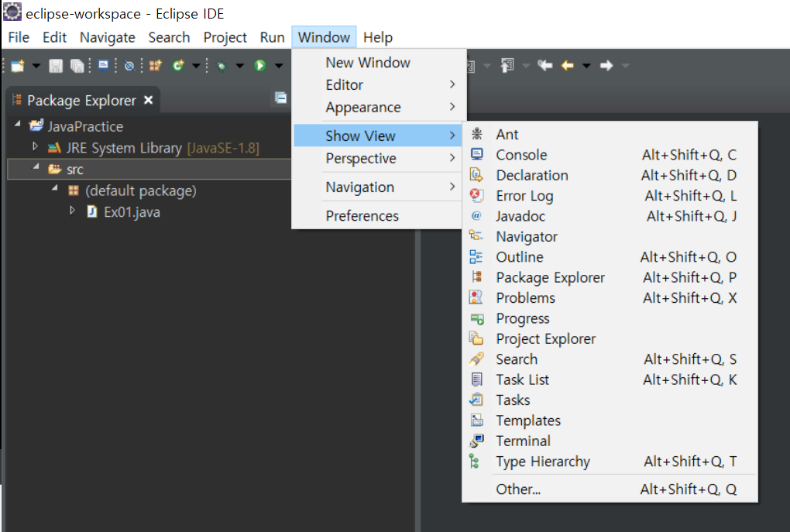Open the Error Log view
Image resolution: width=790 pixels, height=532 pixels.
click(x=610, y=195)
